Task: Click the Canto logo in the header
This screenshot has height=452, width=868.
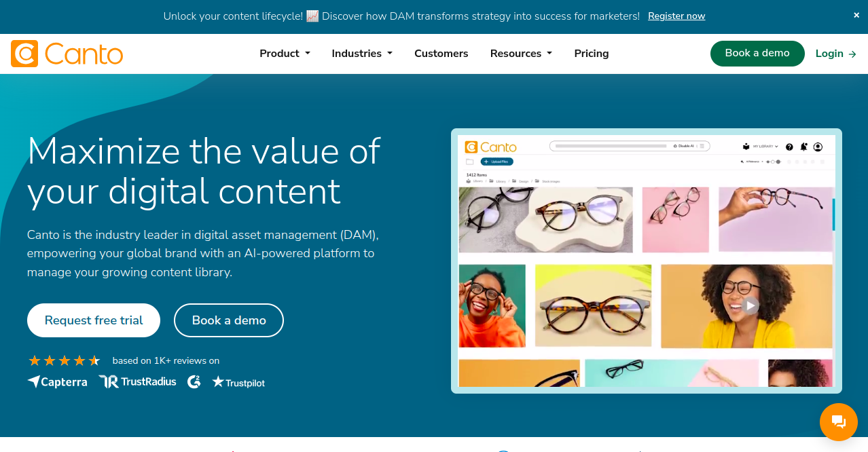Action: coord(67,54)
